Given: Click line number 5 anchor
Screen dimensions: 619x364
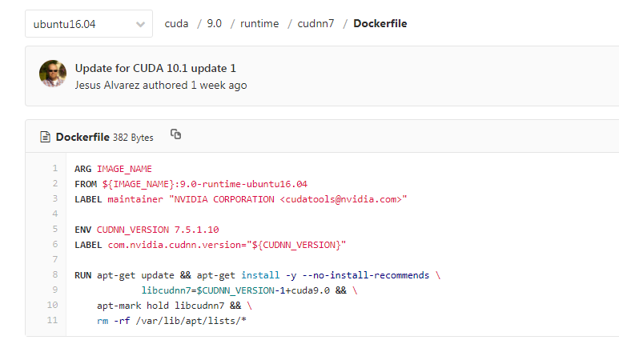Looking at the screenshot, I should (55, 229).
